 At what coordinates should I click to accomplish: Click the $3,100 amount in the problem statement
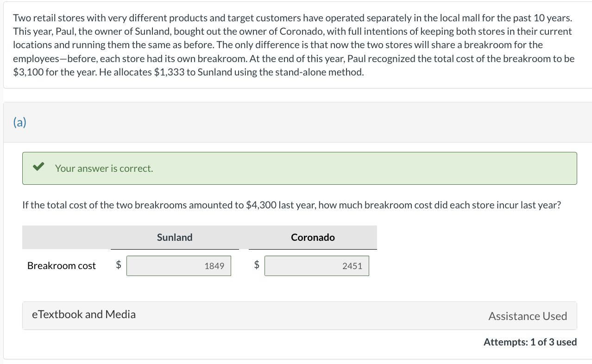pos(28,73)
